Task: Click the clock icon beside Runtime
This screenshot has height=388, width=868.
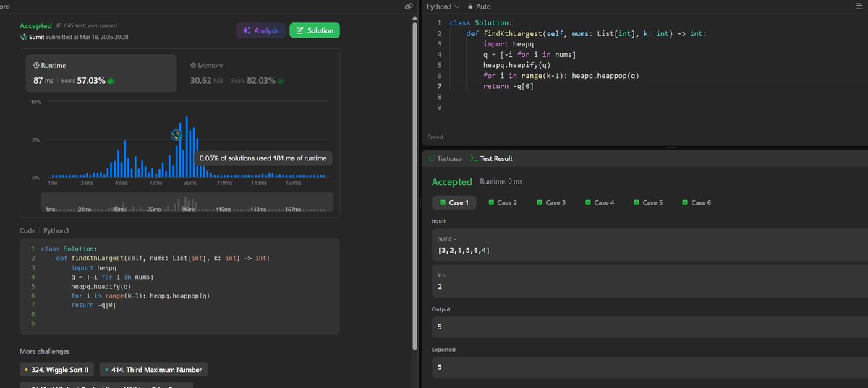Action: (36, 65)
